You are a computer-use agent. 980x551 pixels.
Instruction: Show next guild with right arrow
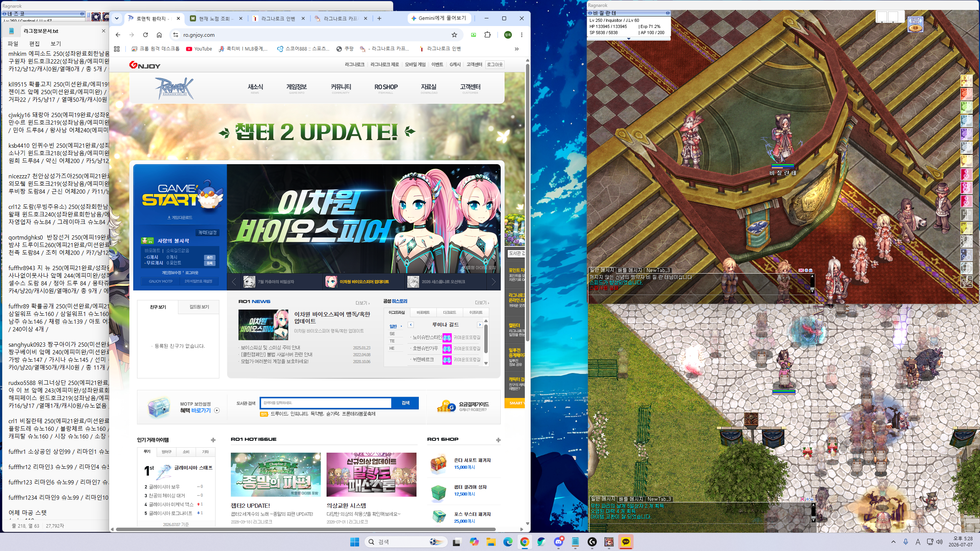point(480,325)
